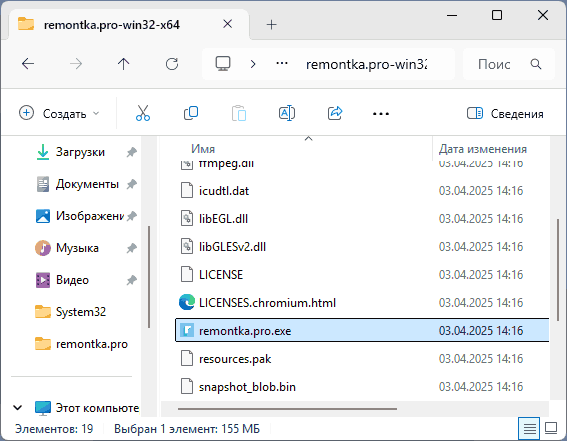Click the search magnifier icon
The image size is (567, 441).
point(536,64)
